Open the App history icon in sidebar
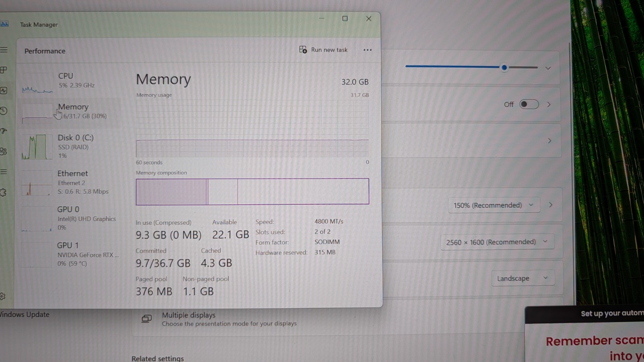This screenshot has width=644, height=362. [x=4, y=111]
